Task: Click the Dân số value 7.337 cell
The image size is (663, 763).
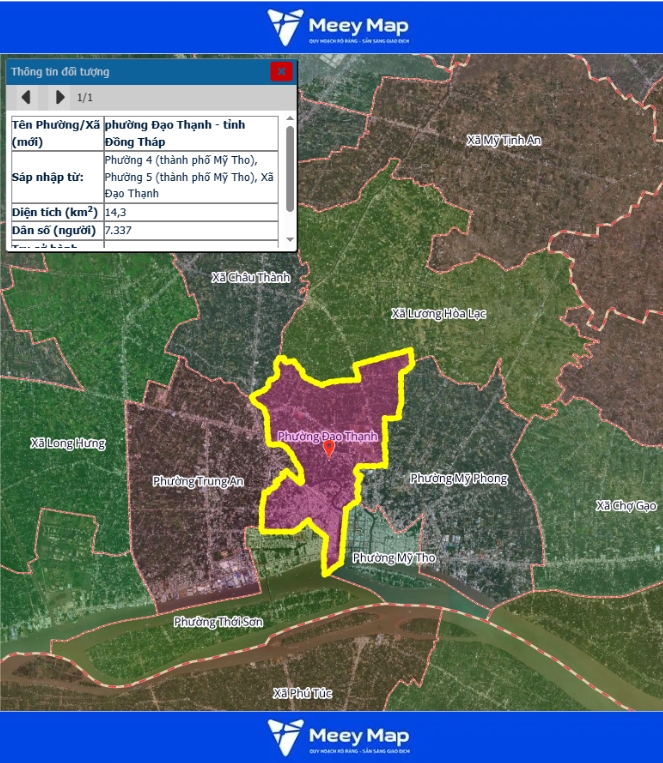Action: coord(192,231)
